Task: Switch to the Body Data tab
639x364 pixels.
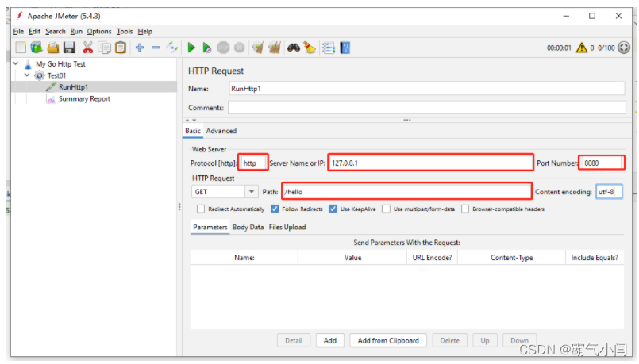Action: [248, 227]
